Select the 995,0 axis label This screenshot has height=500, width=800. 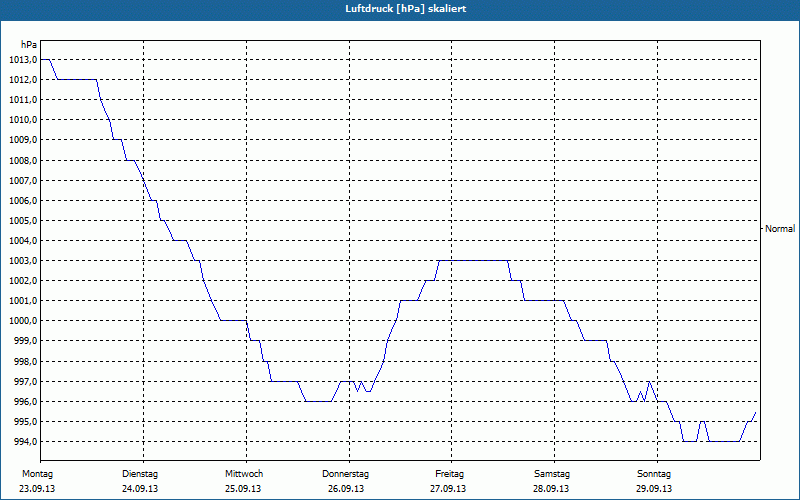[25, 421]
